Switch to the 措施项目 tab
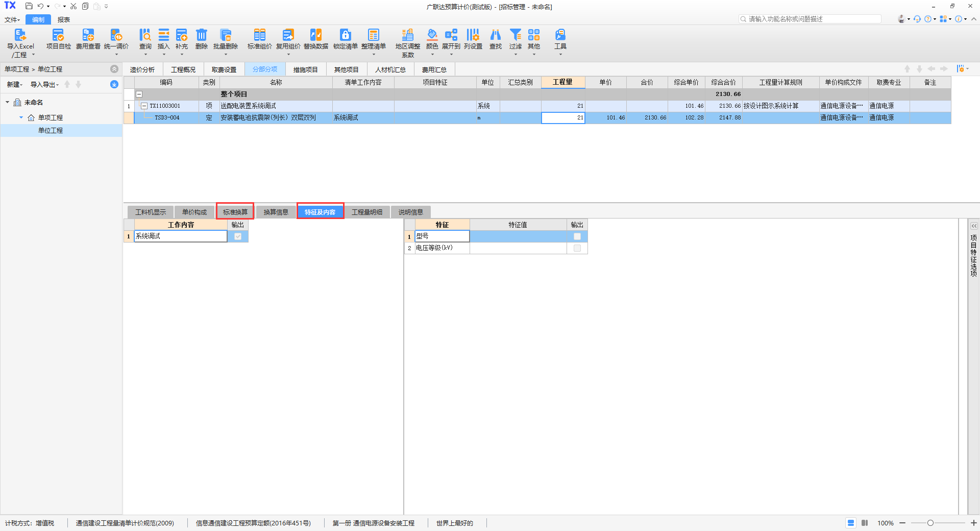The width and height of the screenshot is (980, 531). (x=305, y=69)
